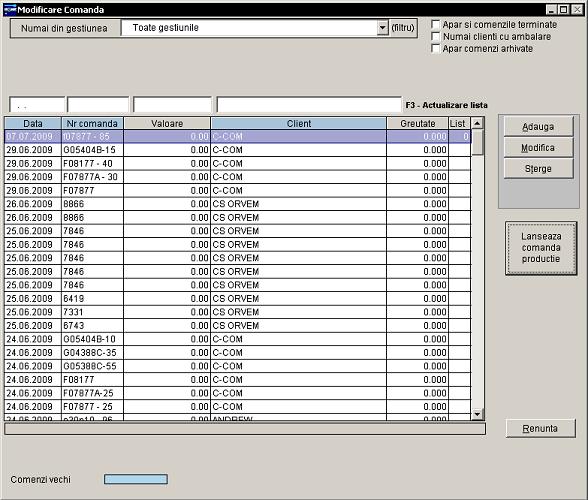588x500 pixels.
Task: Sort by the Data column header
Action: pos(33,123)
